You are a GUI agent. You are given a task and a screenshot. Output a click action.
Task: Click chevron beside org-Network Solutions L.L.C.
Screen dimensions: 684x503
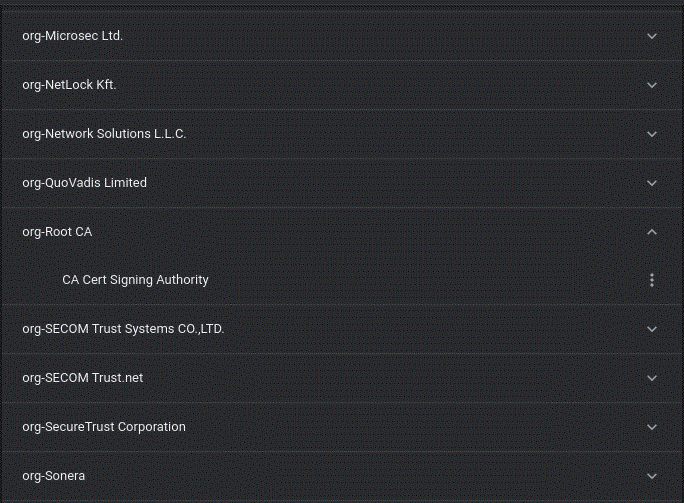point(652,134)
